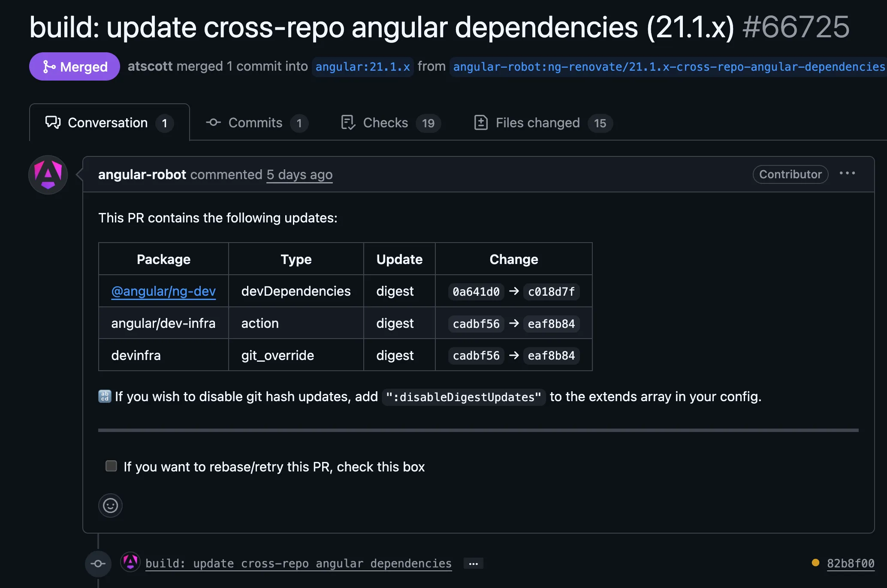Click the abcd emoji icon before the hint
Viewport: 887px width, 588px height.
[105, 396]
